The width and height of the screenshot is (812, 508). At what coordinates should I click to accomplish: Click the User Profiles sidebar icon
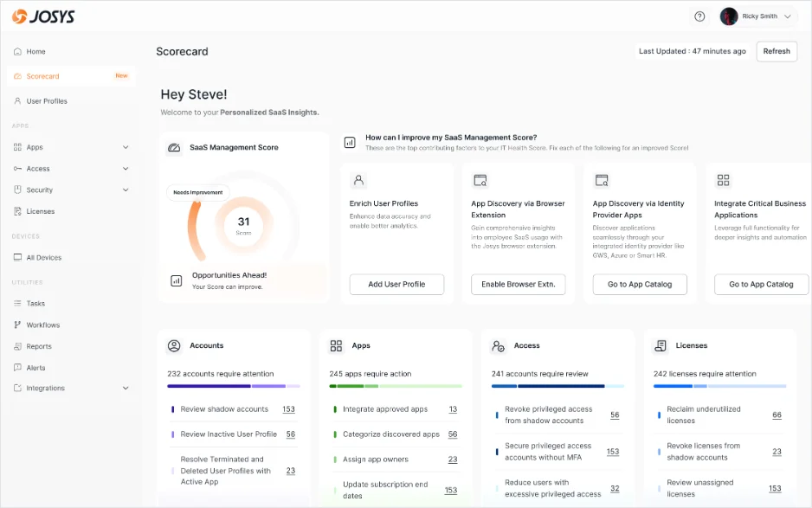[17, 101]
